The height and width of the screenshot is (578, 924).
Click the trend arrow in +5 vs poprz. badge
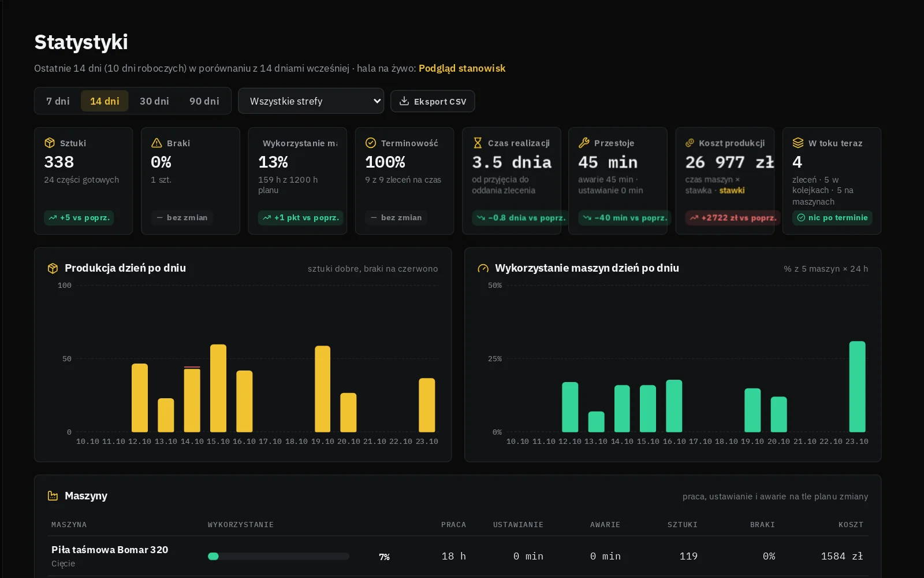pos(53,218)
